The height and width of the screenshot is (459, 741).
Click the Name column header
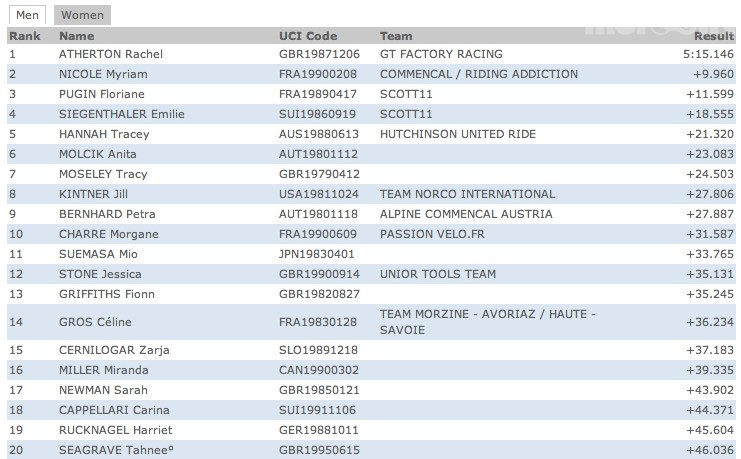[76, 36]
